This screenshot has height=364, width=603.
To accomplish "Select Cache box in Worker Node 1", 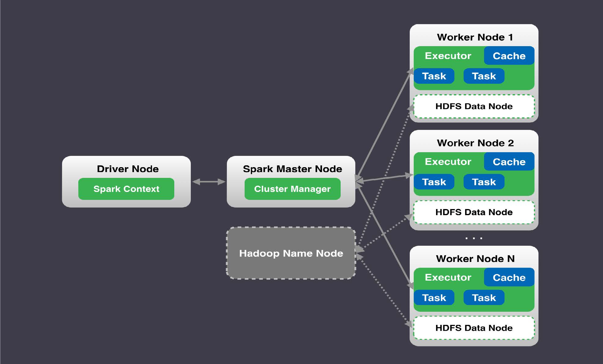I will point(509,56).
